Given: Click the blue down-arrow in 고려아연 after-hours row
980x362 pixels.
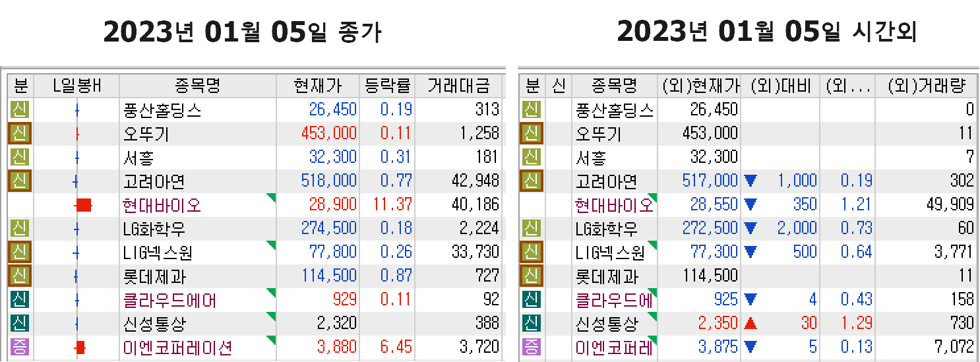Looking at the screenshot, I should tap(750, 181).
